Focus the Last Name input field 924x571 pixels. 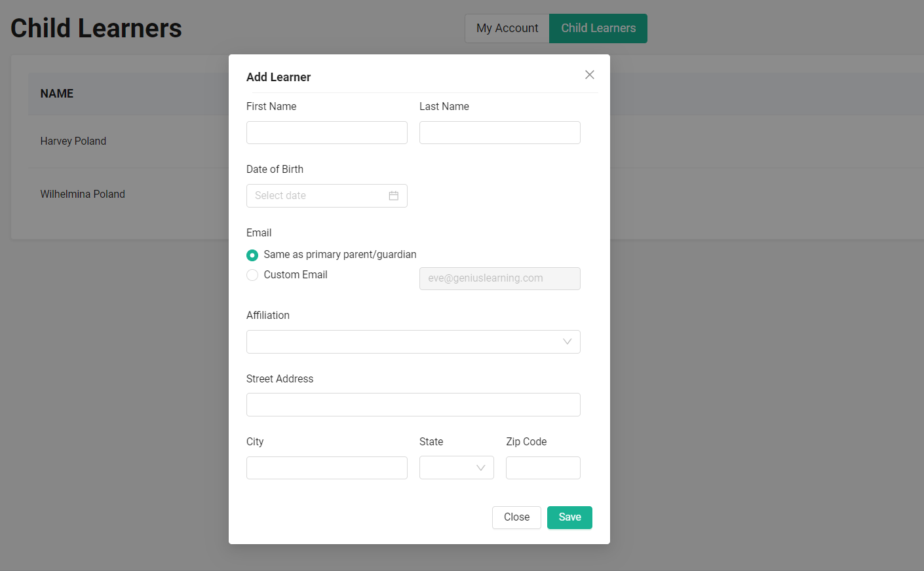click(499, 133)
